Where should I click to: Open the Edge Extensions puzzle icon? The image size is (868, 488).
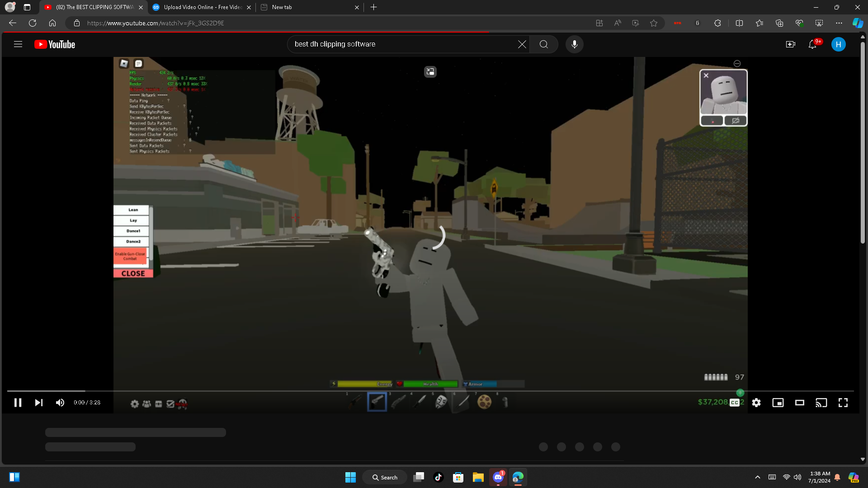click(x=717, y=23)
